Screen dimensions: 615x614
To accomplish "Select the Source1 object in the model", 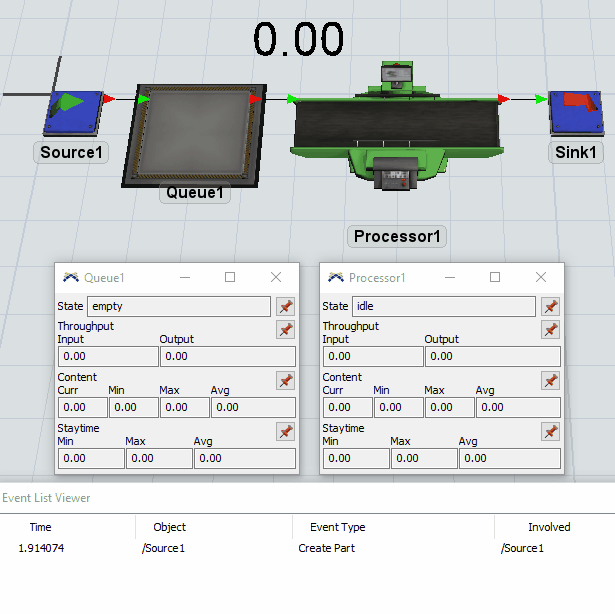I will pyautogui.click(x=71, y=112).
